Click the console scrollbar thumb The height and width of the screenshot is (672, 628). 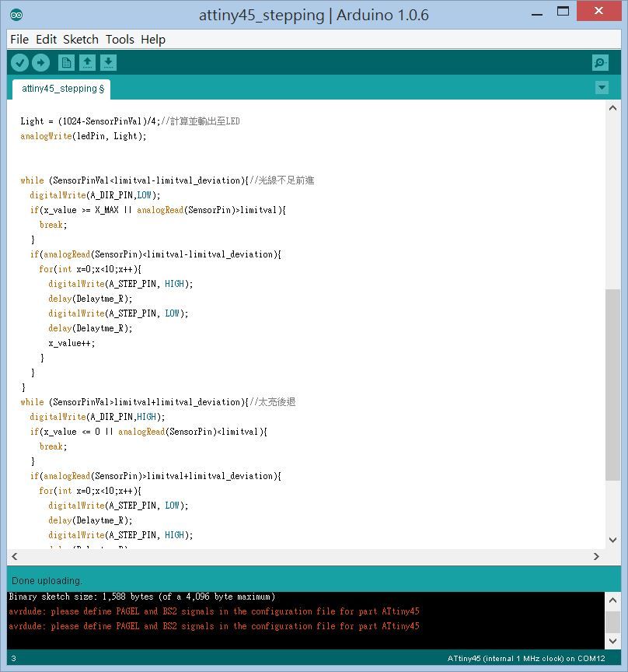click(612, 621)
